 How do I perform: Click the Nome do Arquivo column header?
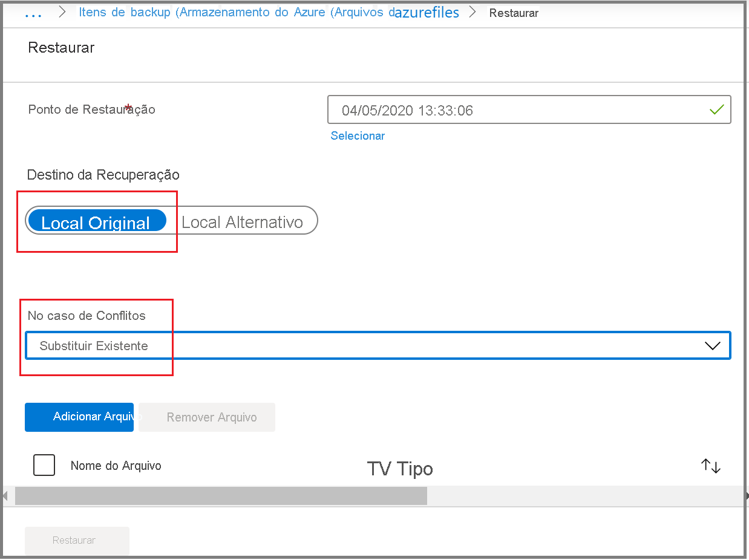(x=116, y=465)
